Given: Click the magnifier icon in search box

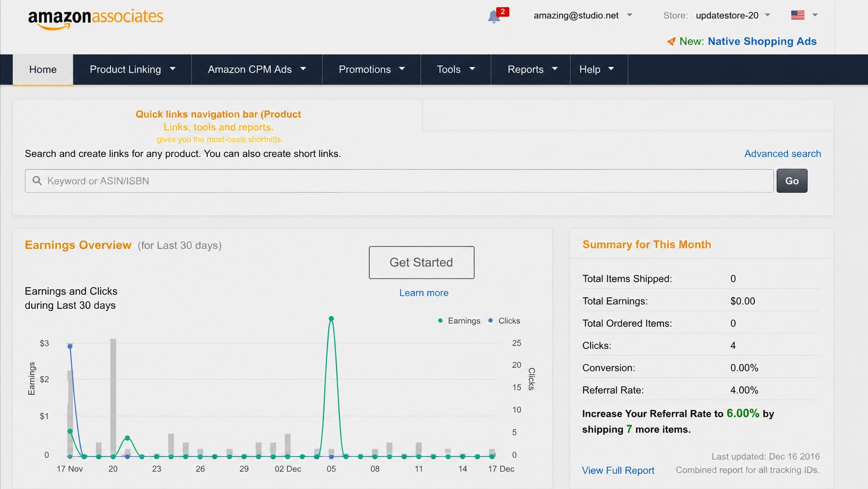Looking at the screenshot, I should click(37, 180).
